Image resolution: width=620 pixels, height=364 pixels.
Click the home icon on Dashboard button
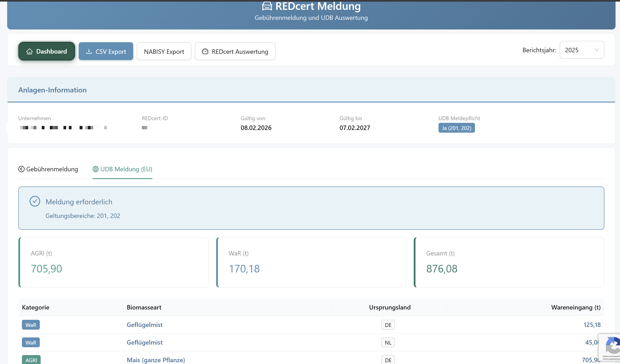tap(30, 51)
